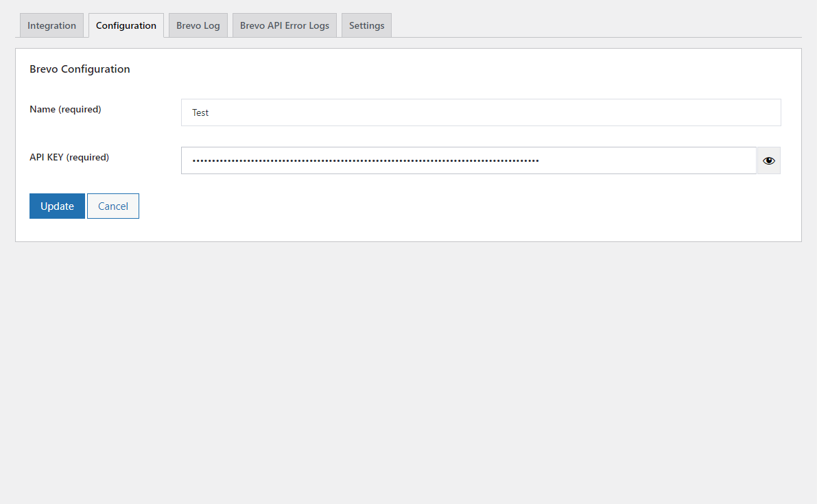Focus the masked API KEY field

(469, 160)
